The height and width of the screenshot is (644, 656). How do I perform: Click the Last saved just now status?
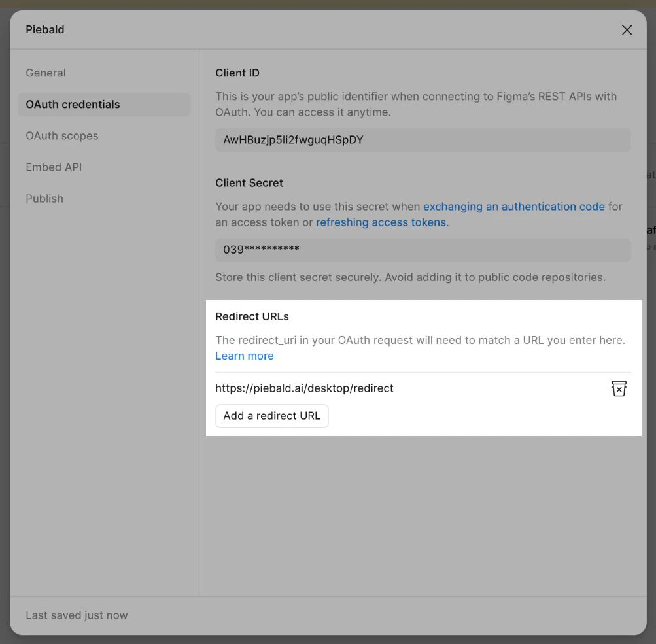point(77,615)
